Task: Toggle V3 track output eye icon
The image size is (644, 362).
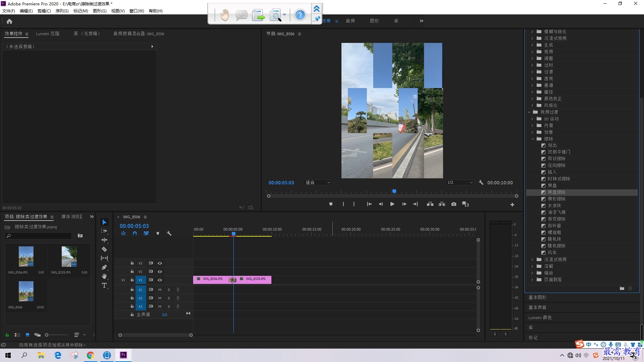Action: pyautogui.click(x=160, y=263)
